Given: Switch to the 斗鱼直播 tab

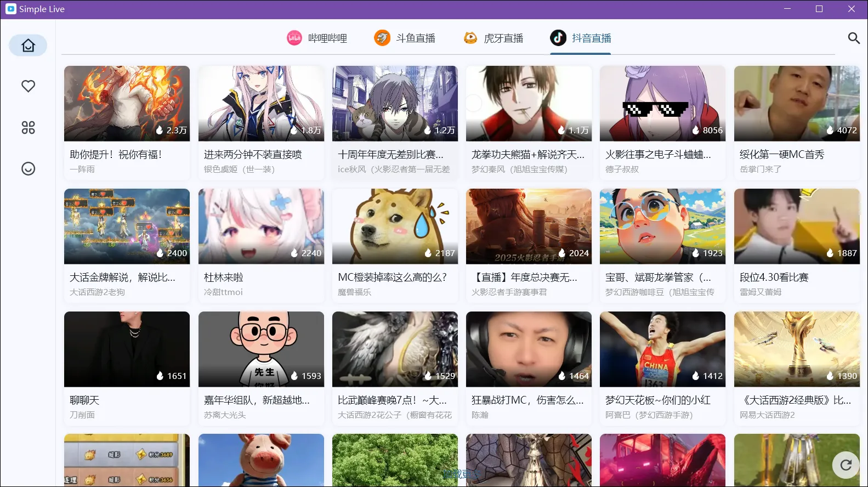Looking at the screenshot, I should (x=405, y=38).
